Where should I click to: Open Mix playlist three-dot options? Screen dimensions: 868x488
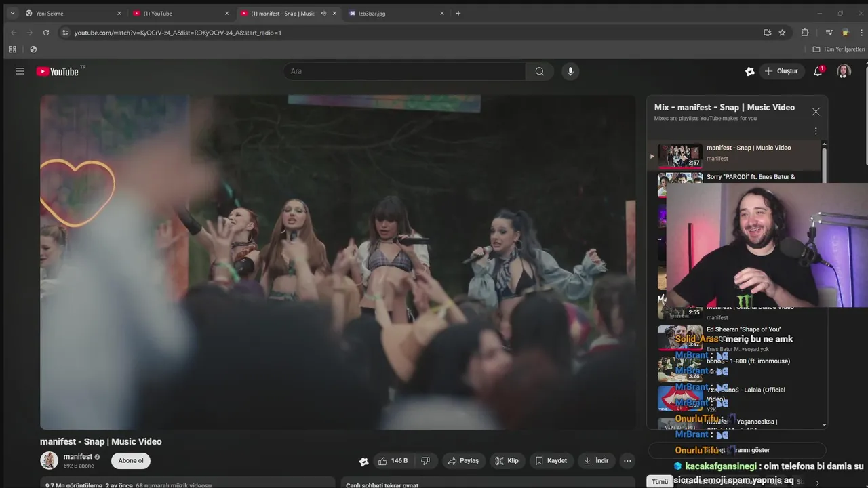tap(816, 131)
